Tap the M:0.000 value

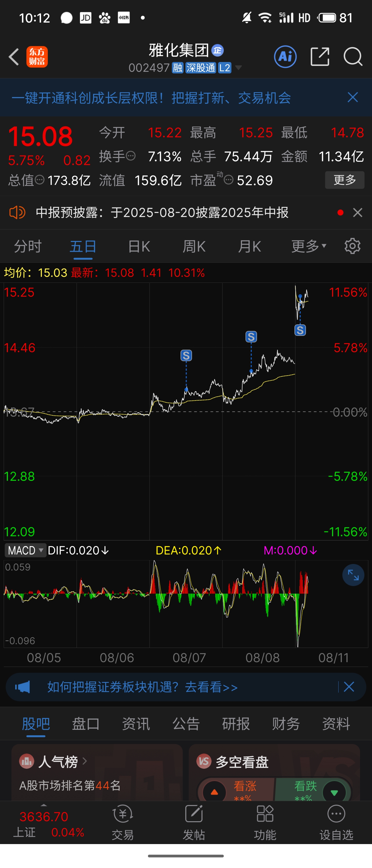point(290,550)
